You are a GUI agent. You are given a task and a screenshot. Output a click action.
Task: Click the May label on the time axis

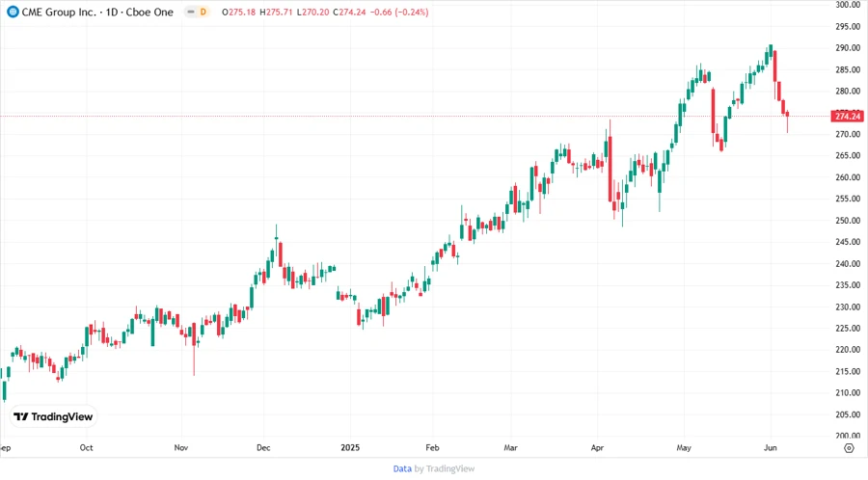pyautogui.click(x=684, y=447)
